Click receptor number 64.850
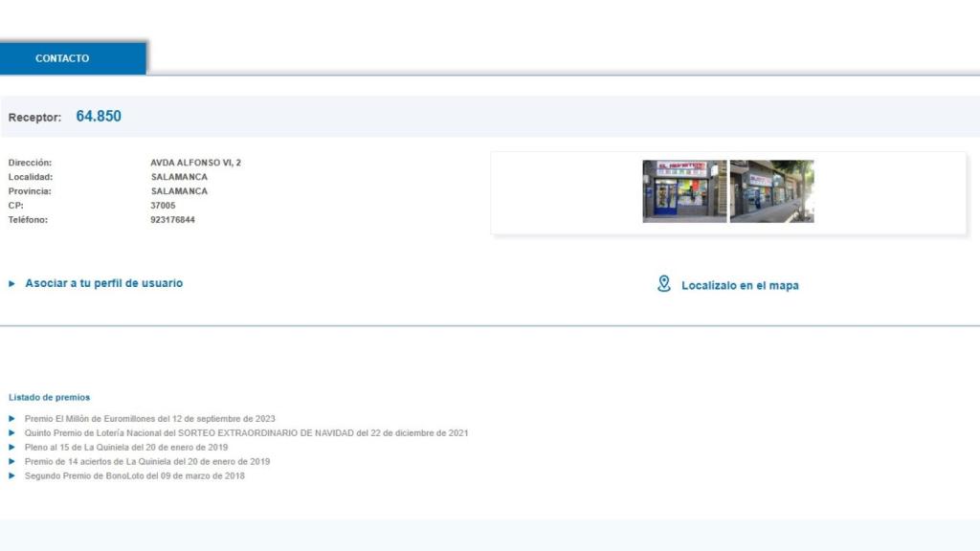Image resolution: width=980 pixels, height=551 pixels. coord(99,116)
